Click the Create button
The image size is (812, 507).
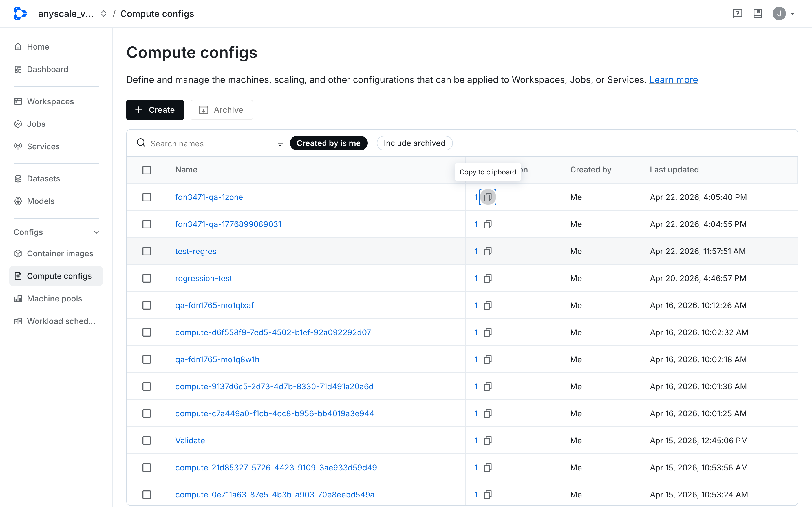coord(155,110)
